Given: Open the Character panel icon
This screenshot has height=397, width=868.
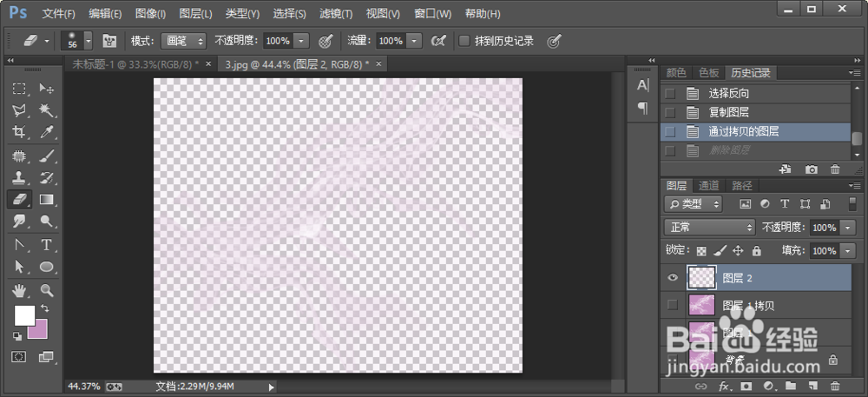Looking at the screenshot, I should (642, 85).
